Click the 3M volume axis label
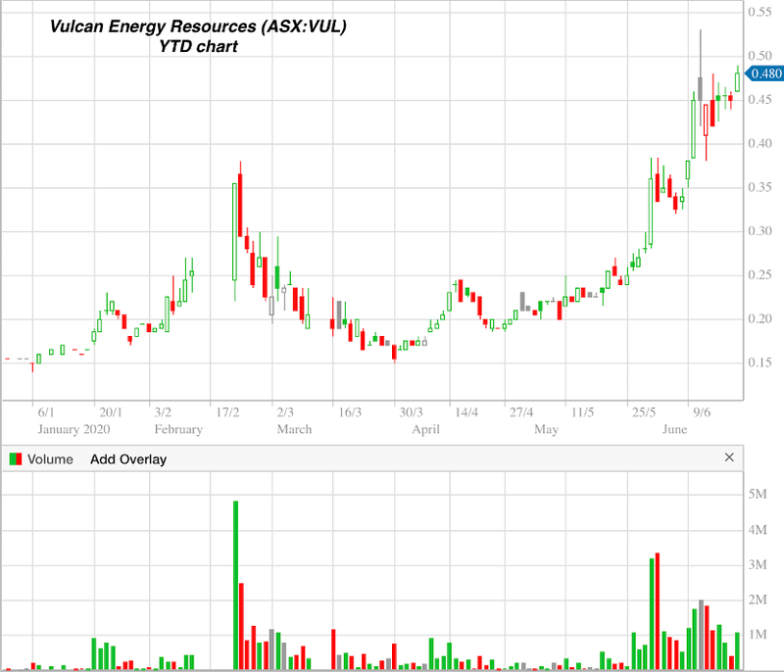The width and height of the screenshot is (784, 672). coord(758,565)
